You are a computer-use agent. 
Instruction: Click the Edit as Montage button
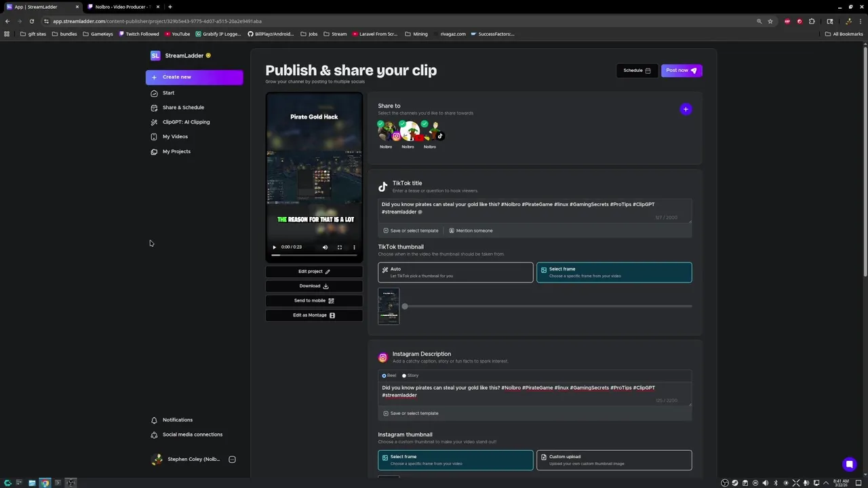click(314, 315)
